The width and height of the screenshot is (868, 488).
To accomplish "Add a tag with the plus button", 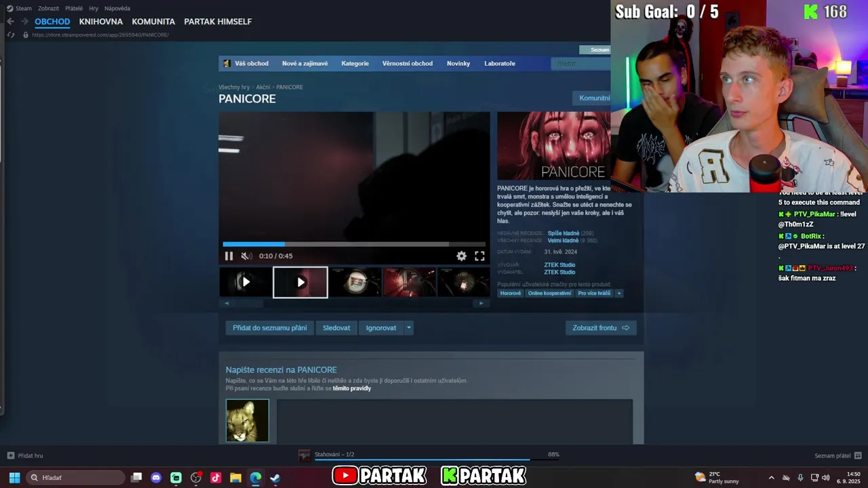I will pyautogui.click(x=618, y=293).
